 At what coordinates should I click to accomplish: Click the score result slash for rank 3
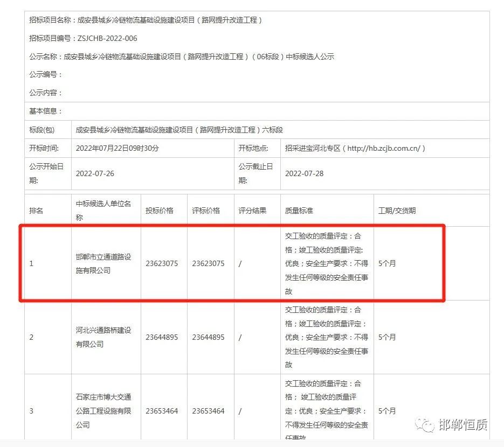pos(240,411)
